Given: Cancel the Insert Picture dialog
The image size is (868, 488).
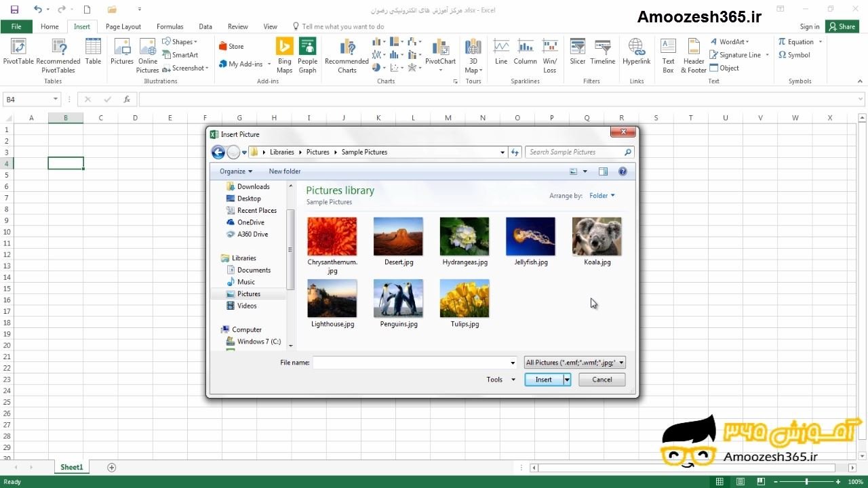Looking at the screenshot, I should click(602, 380).
